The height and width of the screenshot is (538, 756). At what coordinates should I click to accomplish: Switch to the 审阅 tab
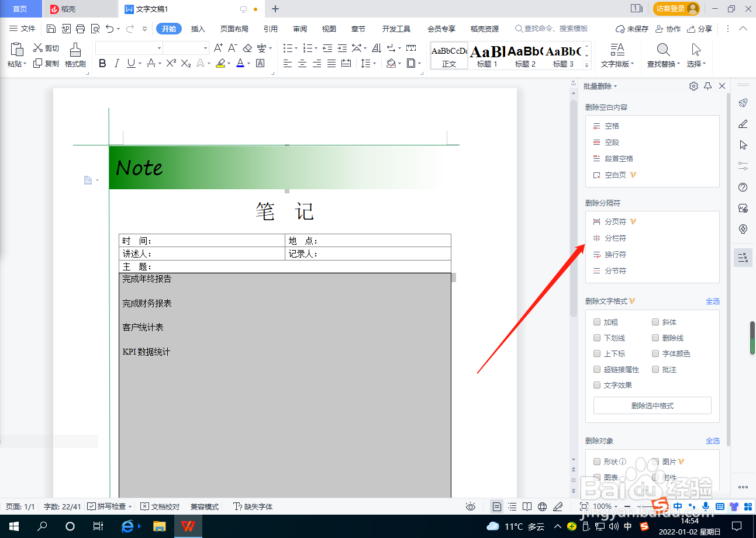click(300, 29)
